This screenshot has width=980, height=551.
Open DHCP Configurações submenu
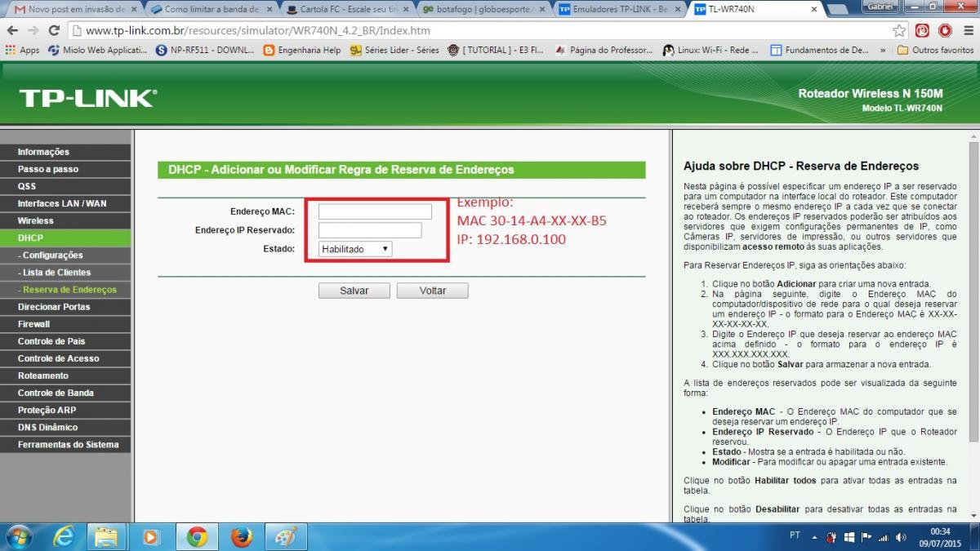pyautogui.click(x=65, y=256)
